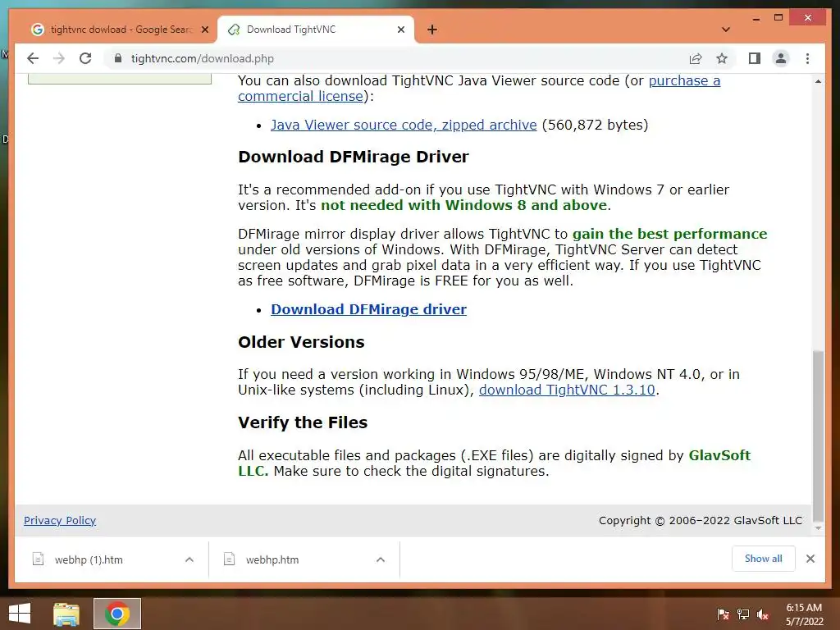Click the text 'gain the best performance'
Viewport: 840px width, 630px height.
pyautogui.click(x=669, y=234)
